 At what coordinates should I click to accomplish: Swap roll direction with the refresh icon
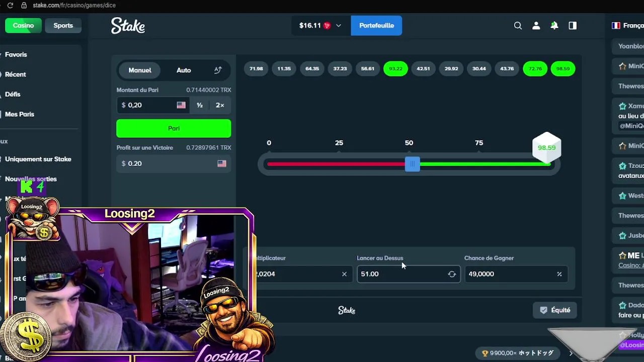click(x=452, y=274)
